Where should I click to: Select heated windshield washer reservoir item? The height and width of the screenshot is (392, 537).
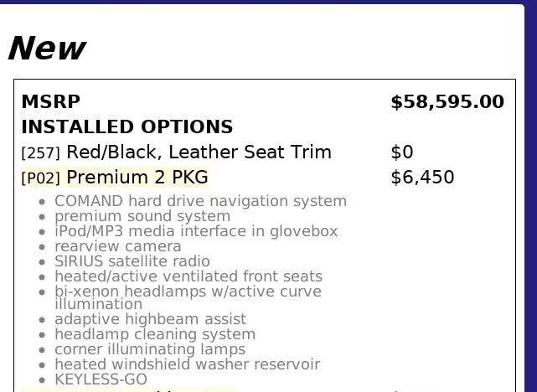tap(187, 364)
